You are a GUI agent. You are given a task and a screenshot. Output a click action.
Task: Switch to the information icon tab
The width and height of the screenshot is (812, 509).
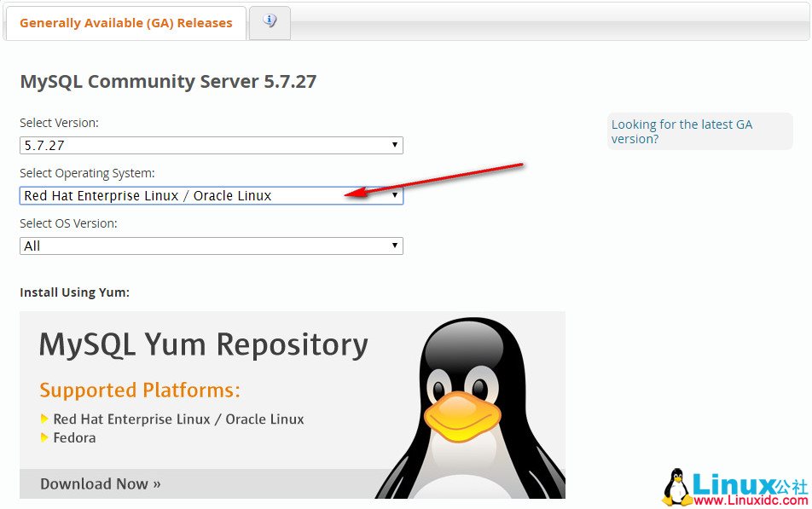click(270, 22)
